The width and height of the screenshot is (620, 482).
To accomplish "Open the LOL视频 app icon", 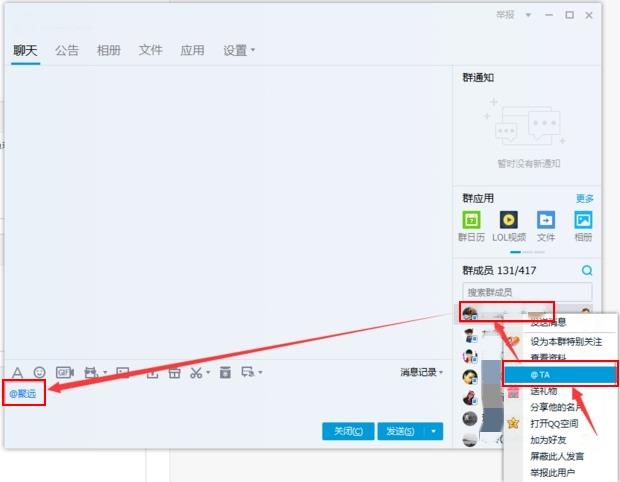I will pos(508,220).
